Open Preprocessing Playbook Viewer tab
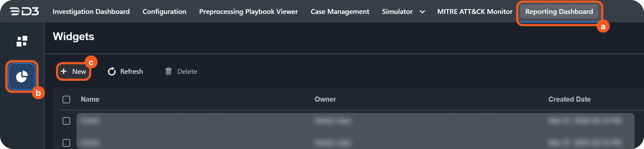Screen dimensions: 644x149 coord(248,12)
